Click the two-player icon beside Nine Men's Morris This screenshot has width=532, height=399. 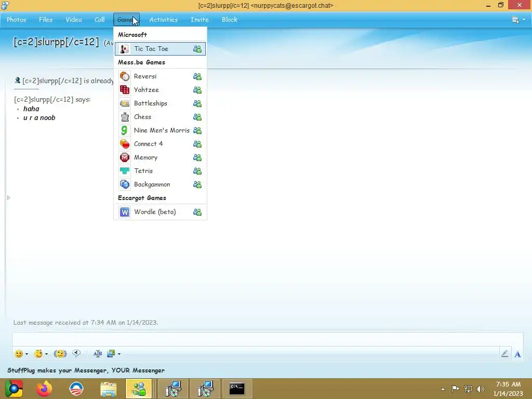click(197, 130)
